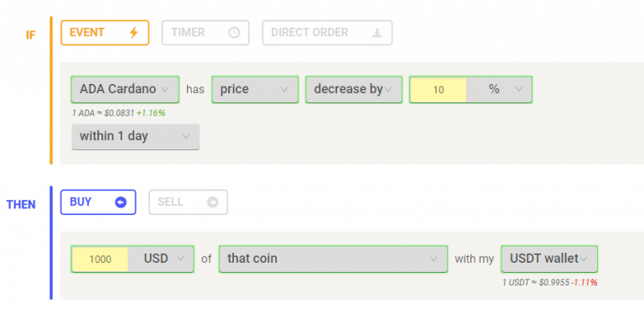Click the left arrow icon on BUY
Viewport: 644px width, 309px height.
[121, 202]
